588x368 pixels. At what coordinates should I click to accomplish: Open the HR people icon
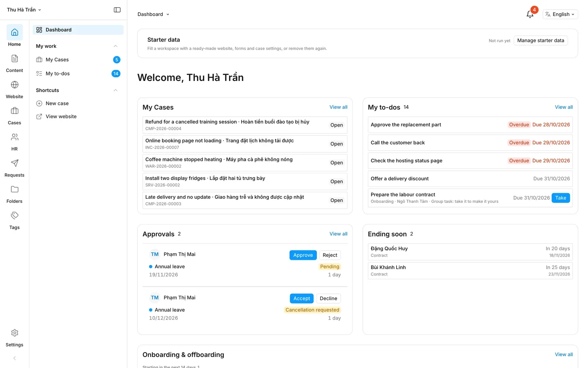tap(14, 137)
